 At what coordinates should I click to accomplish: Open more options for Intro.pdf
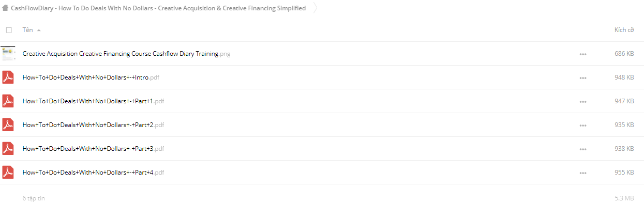(x=583, y=77)
